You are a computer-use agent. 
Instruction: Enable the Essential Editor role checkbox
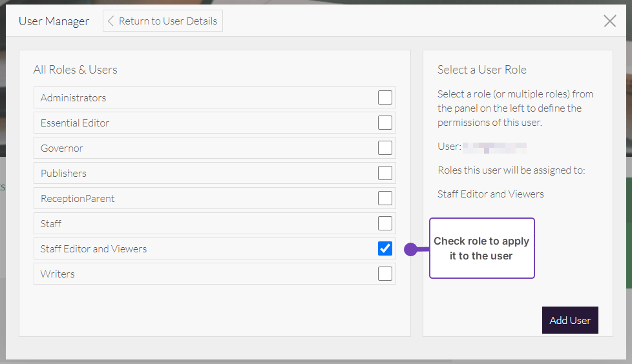385,123
